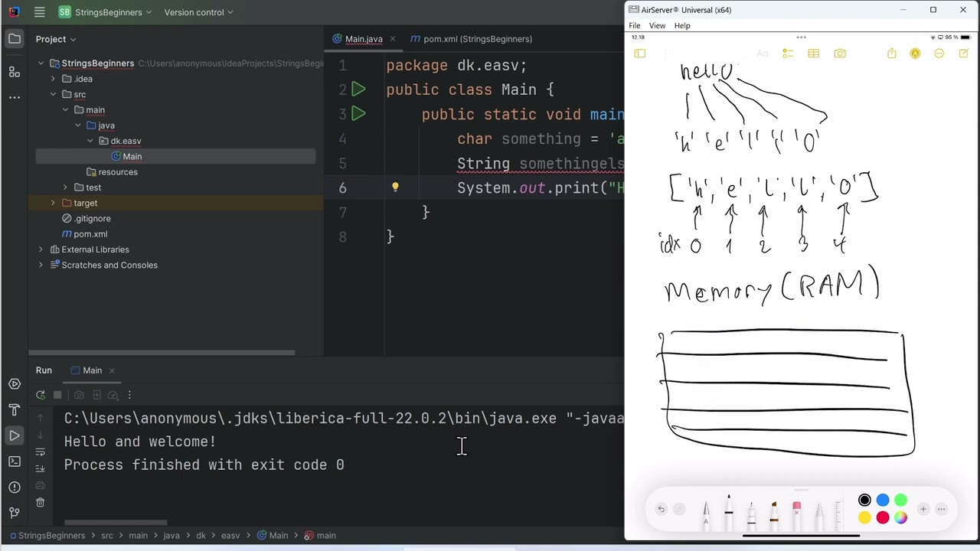Open StringsBeginners project dropdown in title bar
Image resolution: width=980 pixels, height=551 pixels.
105,12
